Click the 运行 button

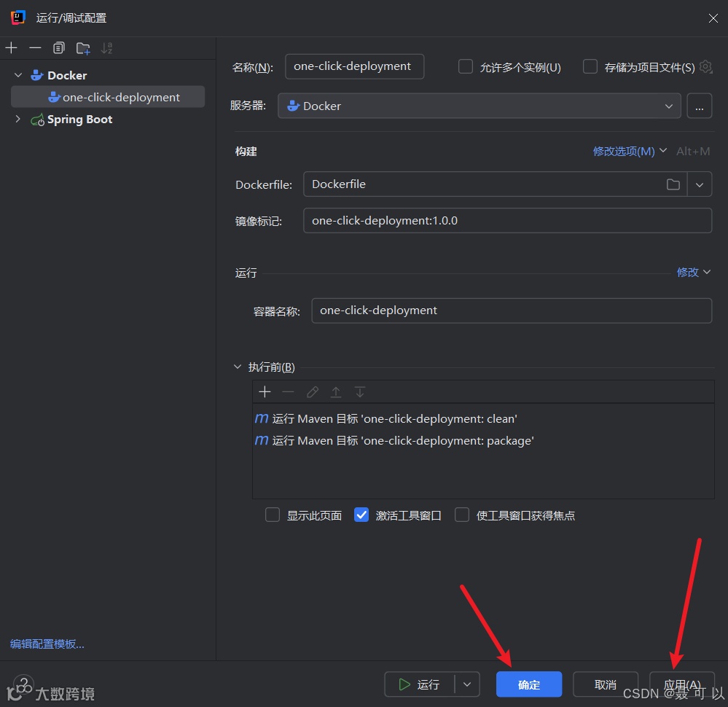(419, 684)
